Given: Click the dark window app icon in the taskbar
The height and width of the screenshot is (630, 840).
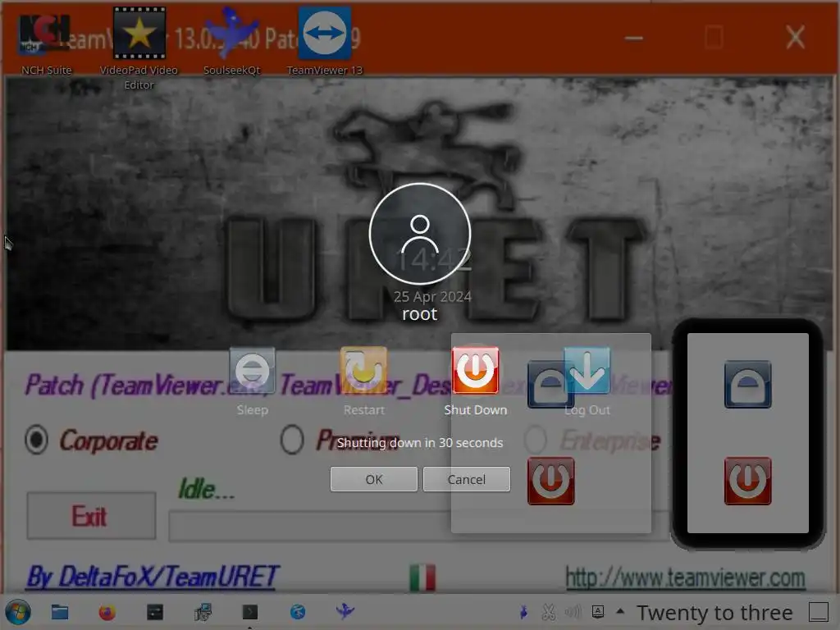Looking at the screenshot, I should tap(155, 612).
